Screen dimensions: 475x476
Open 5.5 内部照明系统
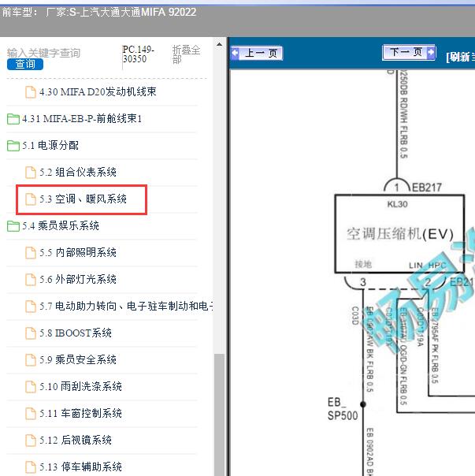[x=78, y=252]
